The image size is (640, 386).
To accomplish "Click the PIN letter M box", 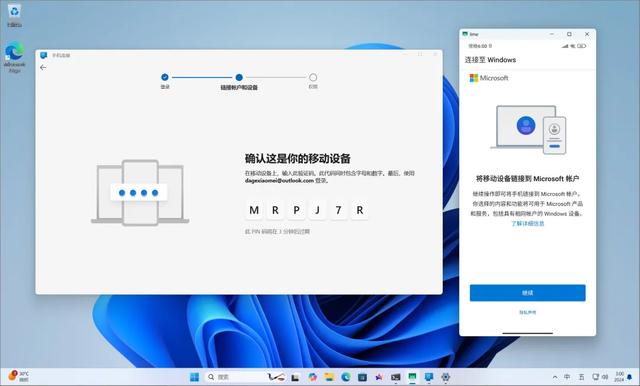I will click(x=254, y=210).
